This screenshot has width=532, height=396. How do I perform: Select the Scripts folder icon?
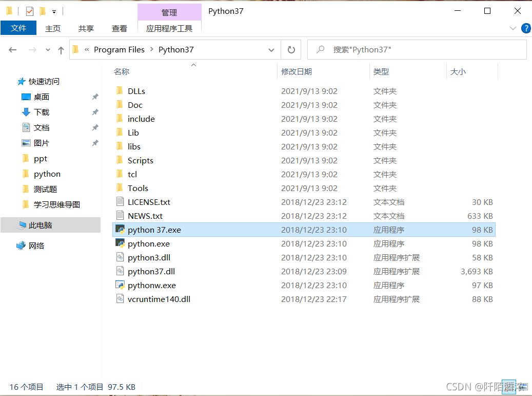[x=120, y=160]
